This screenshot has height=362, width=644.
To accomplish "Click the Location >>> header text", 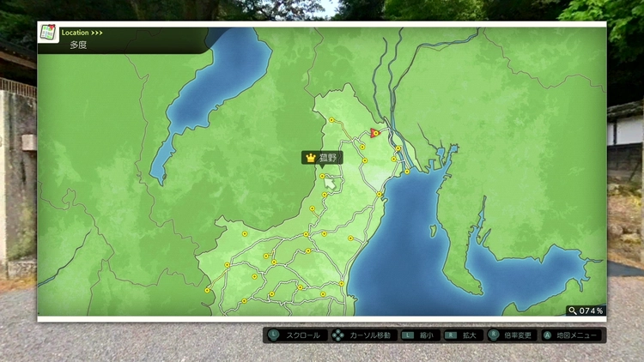I will 82,33.
